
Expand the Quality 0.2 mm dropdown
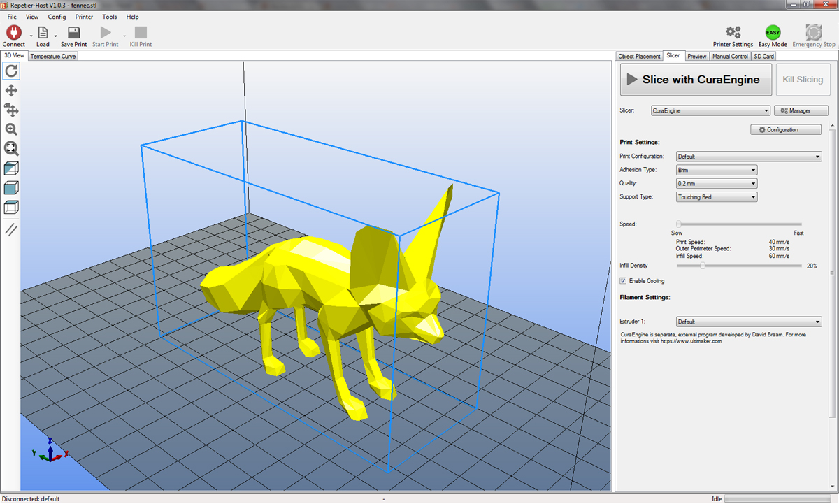[x=716, y=184]
